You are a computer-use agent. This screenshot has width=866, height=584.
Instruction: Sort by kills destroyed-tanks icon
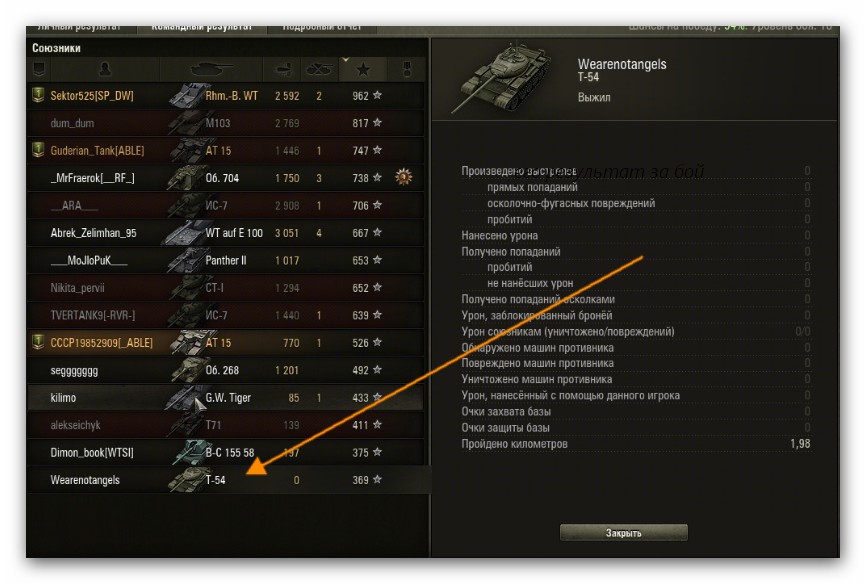coord(319,69)
